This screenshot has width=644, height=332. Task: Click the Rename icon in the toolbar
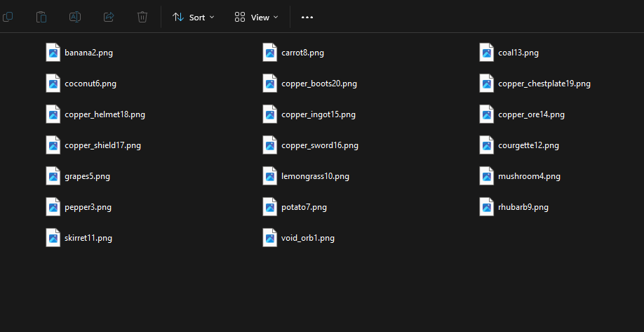click(x=75, y=17)
